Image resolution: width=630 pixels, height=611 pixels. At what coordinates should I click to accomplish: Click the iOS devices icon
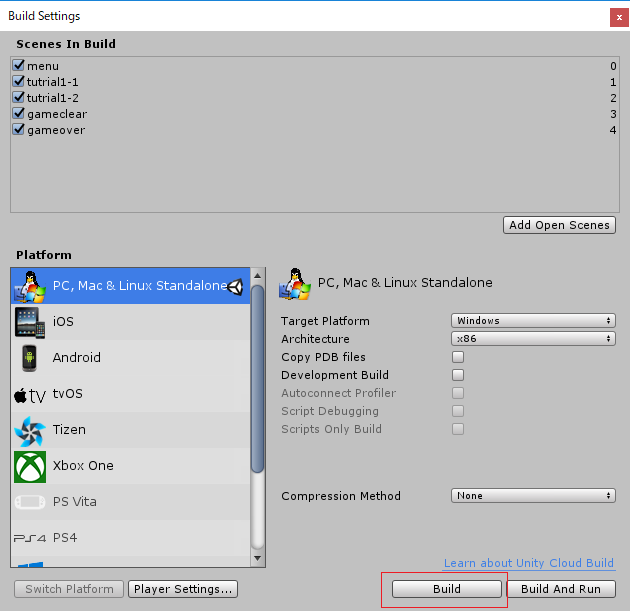pos(30,322)
